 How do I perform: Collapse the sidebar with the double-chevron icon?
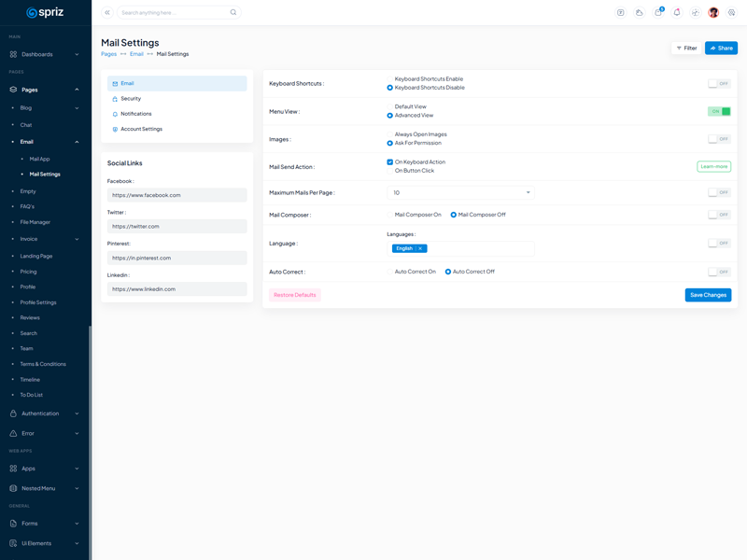click(107, 13)
